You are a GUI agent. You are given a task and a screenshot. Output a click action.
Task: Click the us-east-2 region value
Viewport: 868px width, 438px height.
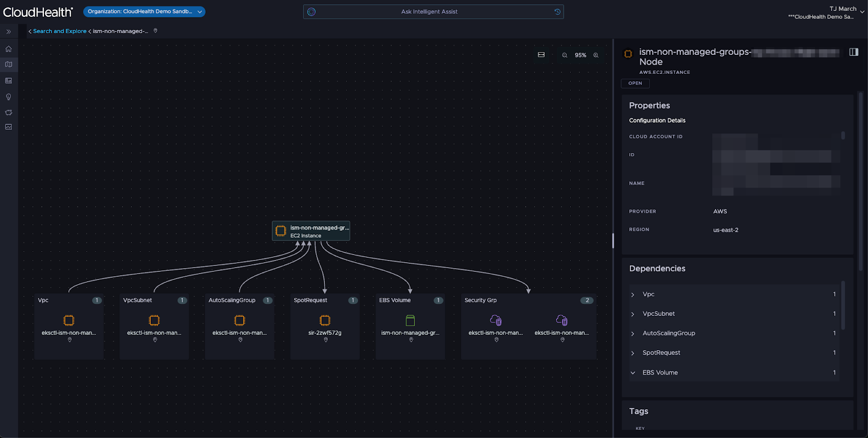726,230
